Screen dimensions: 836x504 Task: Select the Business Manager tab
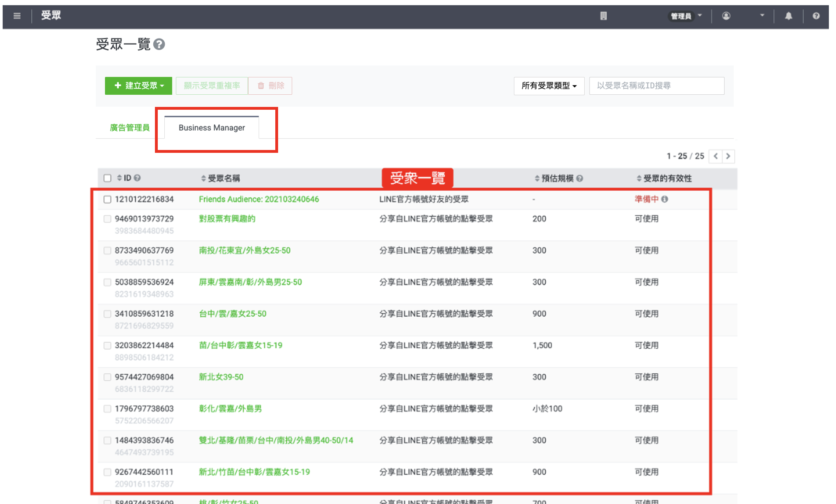(211, 128)
